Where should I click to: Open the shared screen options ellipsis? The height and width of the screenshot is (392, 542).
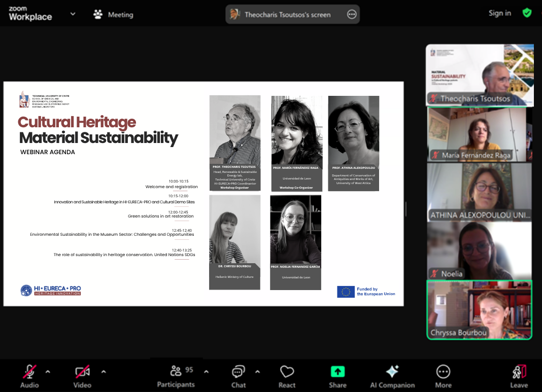[352, 14]
